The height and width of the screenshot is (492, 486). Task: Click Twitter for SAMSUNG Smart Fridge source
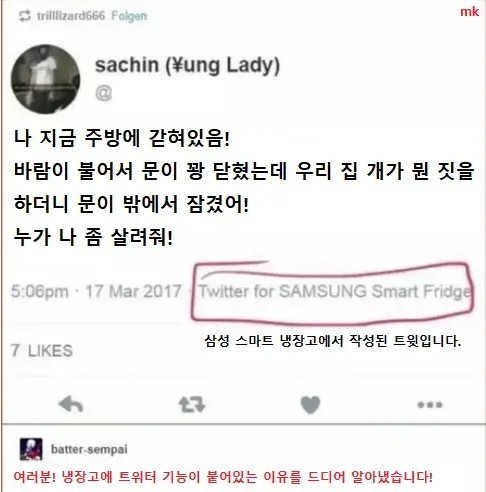coord(335,291)
